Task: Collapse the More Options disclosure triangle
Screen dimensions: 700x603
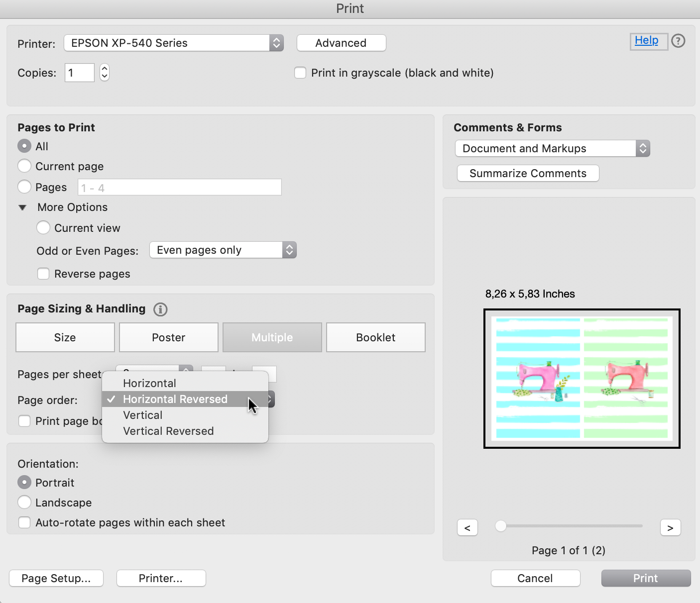Action: coord(22,207)
